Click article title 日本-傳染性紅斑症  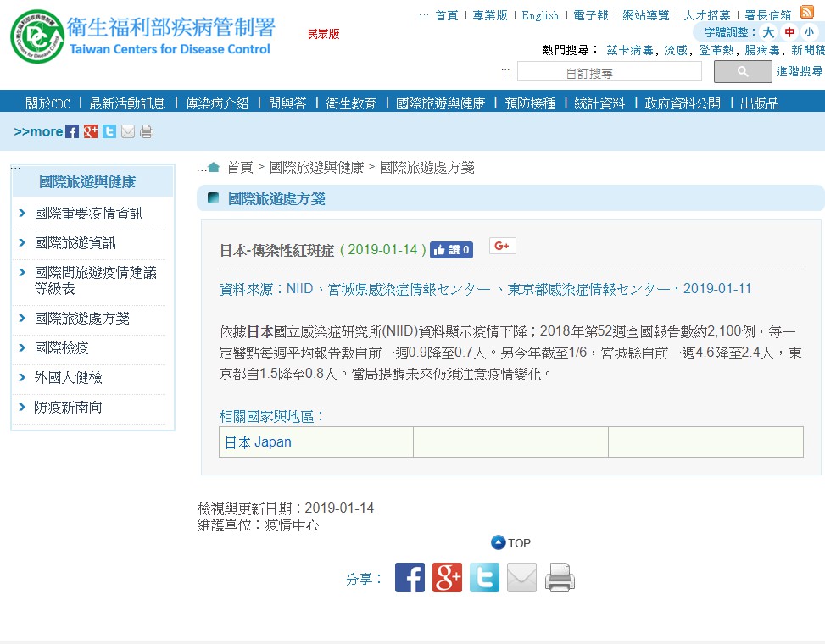pyautogui.click(x=276, y=250)
